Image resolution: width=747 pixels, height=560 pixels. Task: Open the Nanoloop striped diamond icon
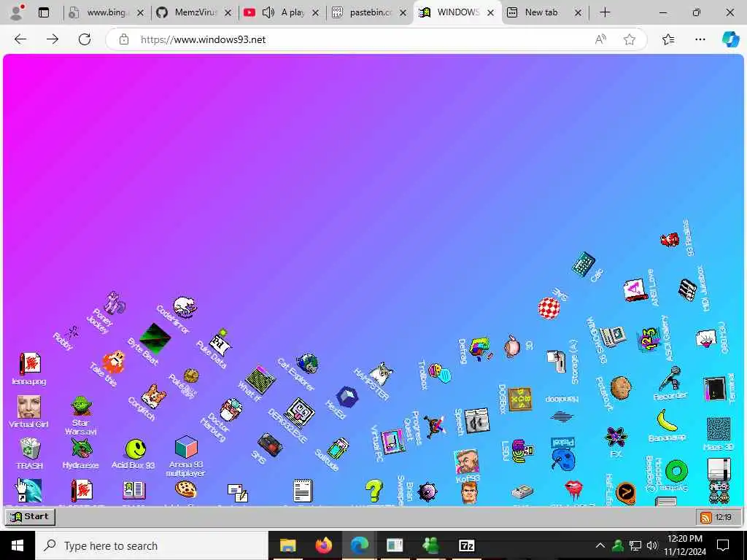[562, 417]
